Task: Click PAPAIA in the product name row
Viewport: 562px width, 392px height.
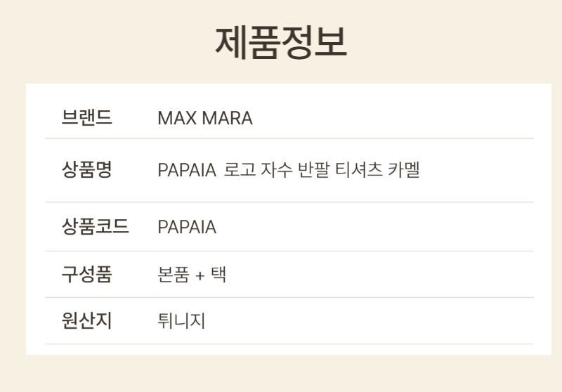Action: 186,170
